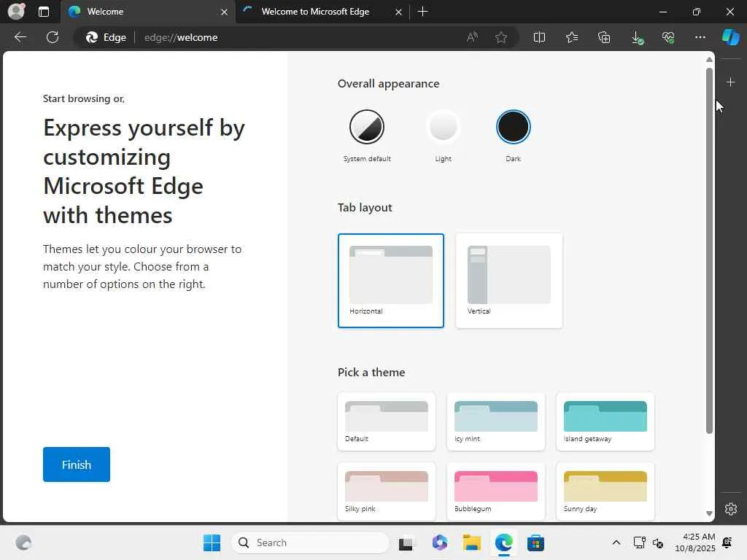Click the network status tray icon

tap(639, 542)
